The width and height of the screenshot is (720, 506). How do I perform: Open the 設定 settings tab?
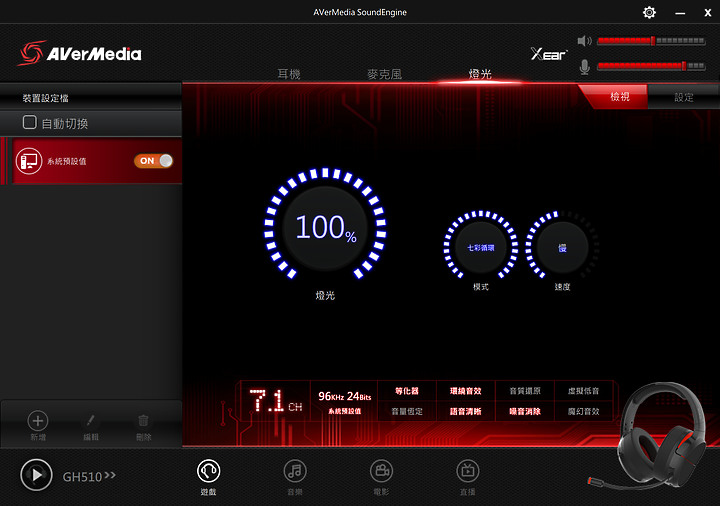click(x=683, y=97)
